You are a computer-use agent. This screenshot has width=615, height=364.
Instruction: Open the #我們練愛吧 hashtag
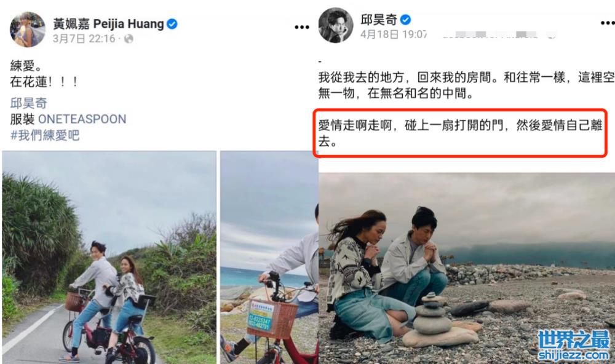(45, 135)
